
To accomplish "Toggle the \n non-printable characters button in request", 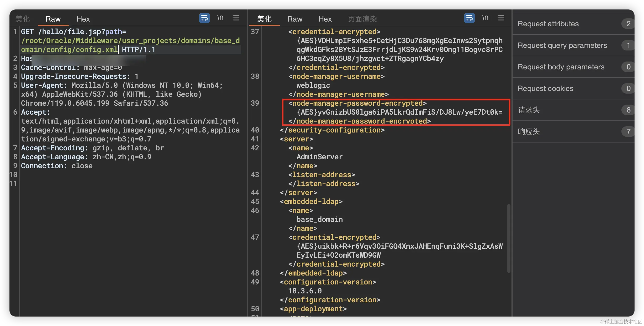I will pyautogui.click(x=220, y=18).
